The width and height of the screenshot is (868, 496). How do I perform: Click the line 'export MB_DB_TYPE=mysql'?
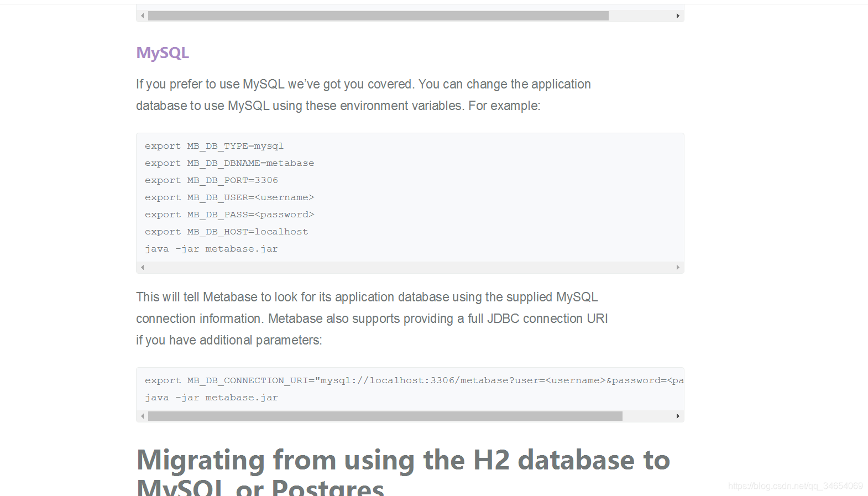click(x=214, y=146)
